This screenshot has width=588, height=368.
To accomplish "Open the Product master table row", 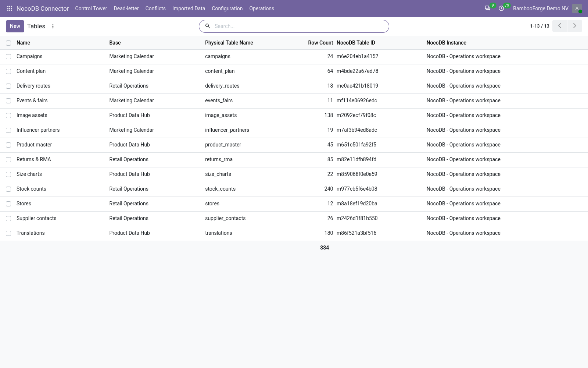I will pos(294,145).
